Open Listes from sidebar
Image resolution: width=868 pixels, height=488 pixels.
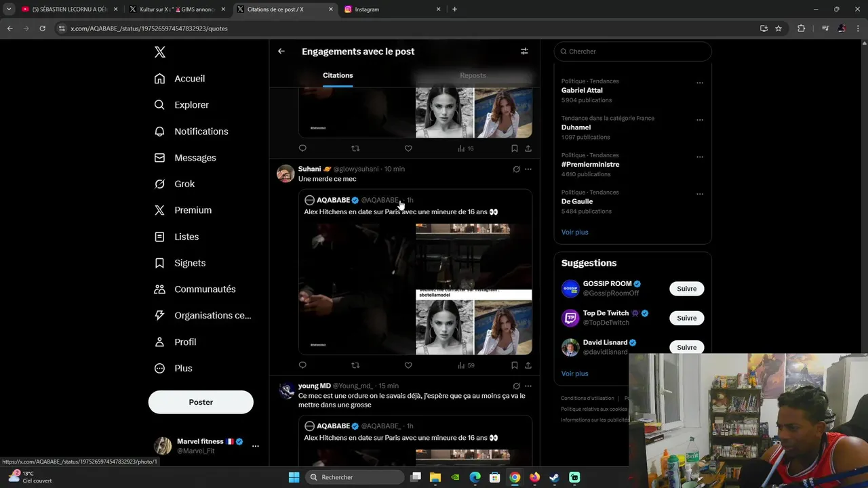[176, 237]
